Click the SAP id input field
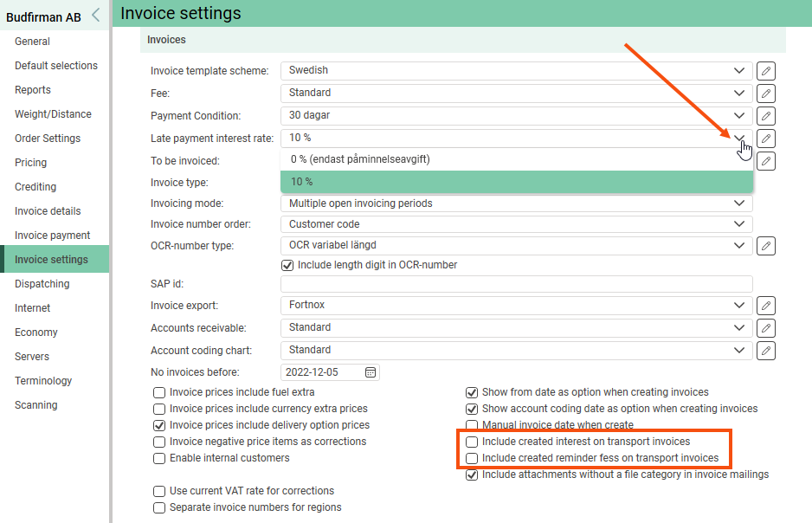This screenshot has height=523, width=812. [x=516, y=284]
